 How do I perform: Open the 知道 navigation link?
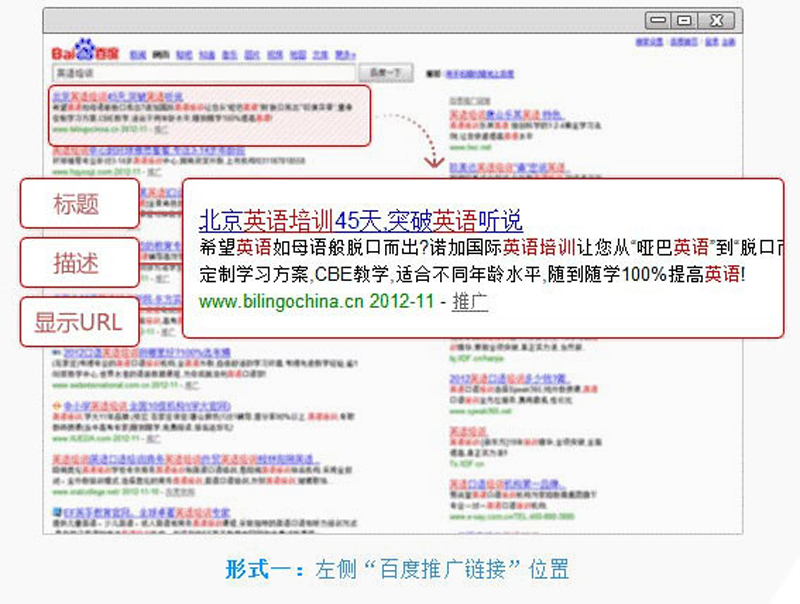[x=207, y=55]
